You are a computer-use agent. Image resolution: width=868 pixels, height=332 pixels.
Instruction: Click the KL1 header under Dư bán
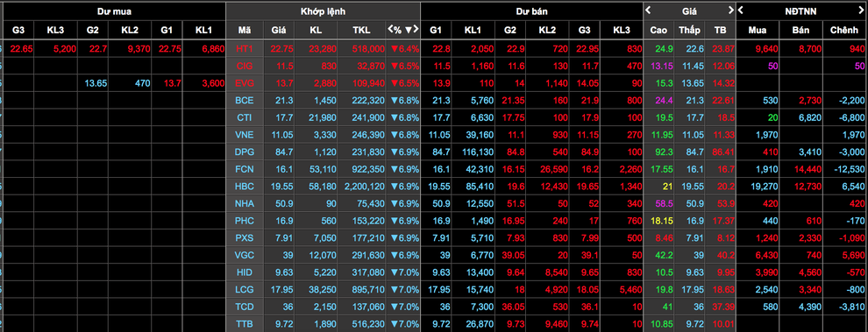click(473, 30)
